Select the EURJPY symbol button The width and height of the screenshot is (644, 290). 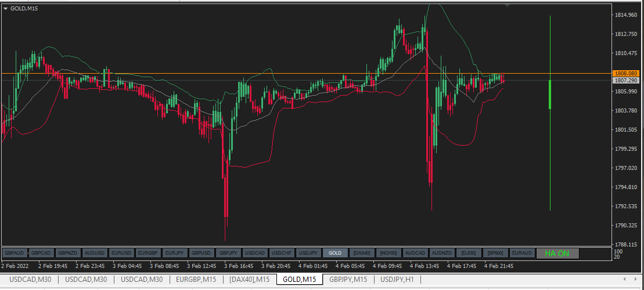175,253
